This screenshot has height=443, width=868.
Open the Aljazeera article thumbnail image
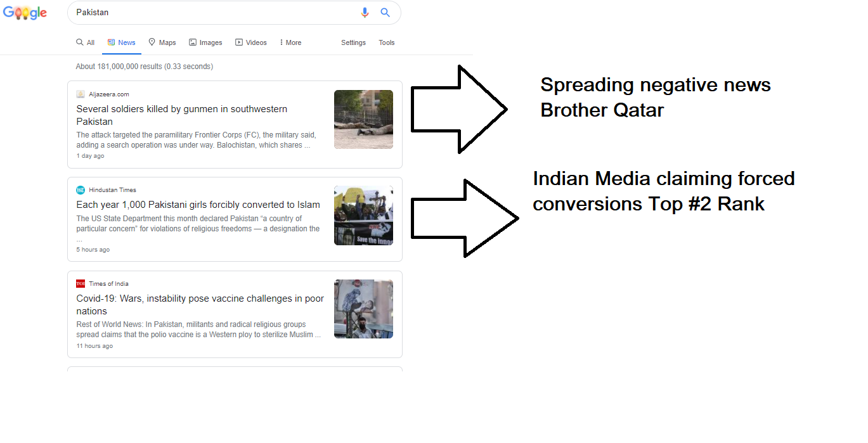363,119
